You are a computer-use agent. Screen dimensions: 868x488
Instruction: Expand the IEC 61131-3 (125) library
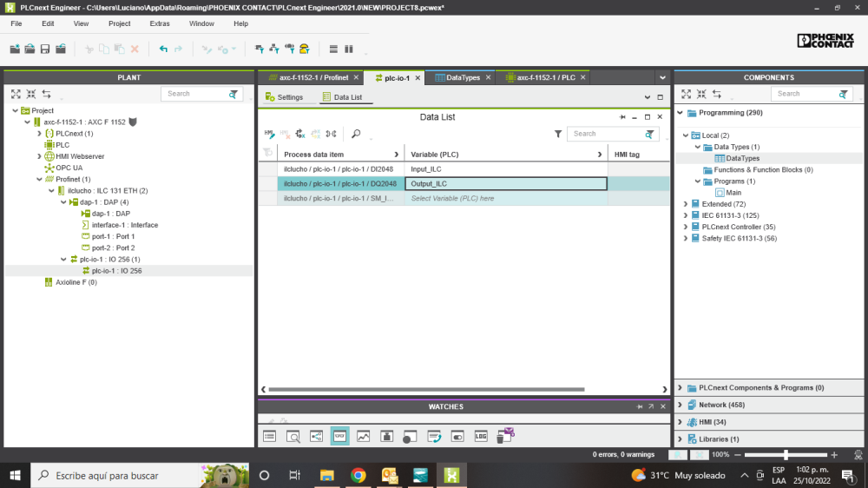tap(686, 215)
